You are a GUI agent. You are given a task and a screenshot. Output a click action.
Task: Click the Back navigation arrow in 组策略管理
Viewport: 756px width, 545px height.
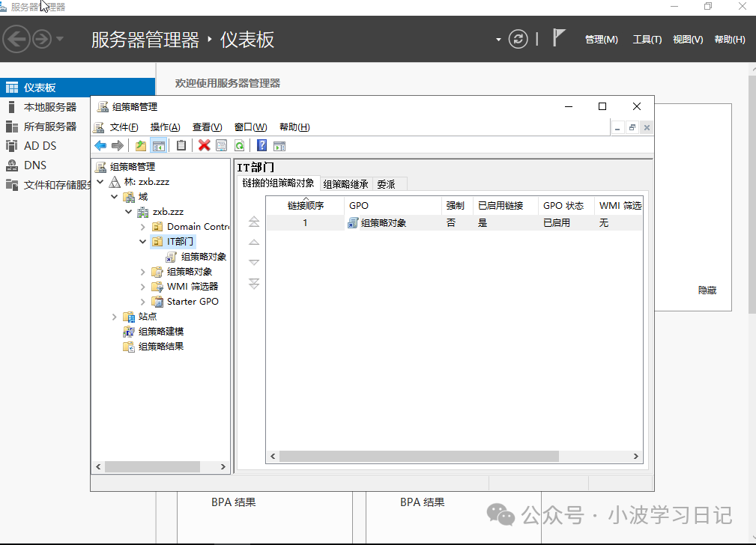[100, 145]
